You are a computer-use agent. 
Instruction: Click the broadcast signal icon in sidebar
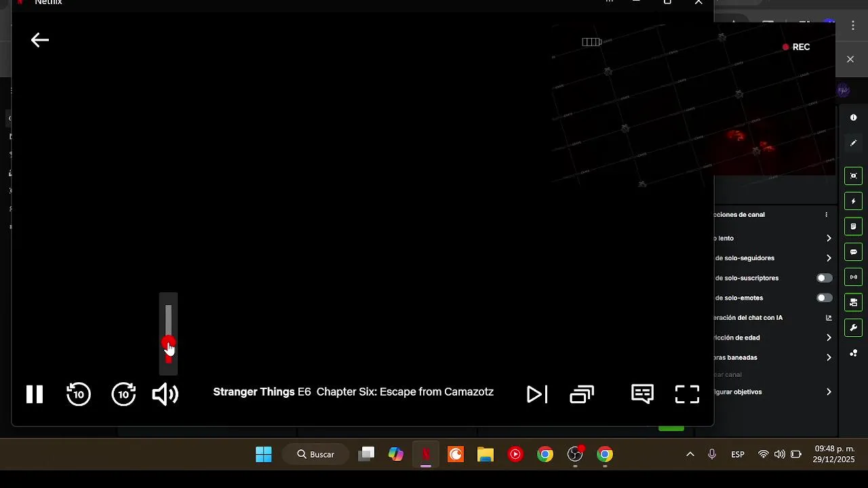pyautogui.click(x=854, y=277)
